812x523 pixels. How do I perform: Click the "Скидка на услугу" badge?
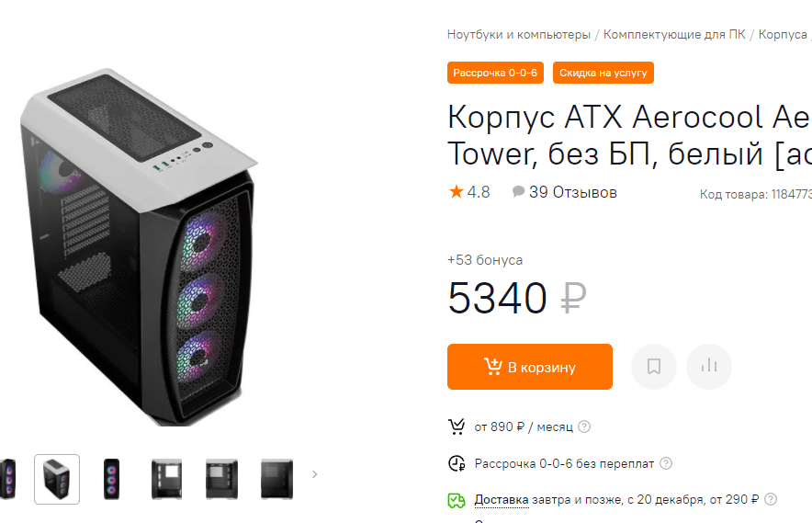pos(603,73)
